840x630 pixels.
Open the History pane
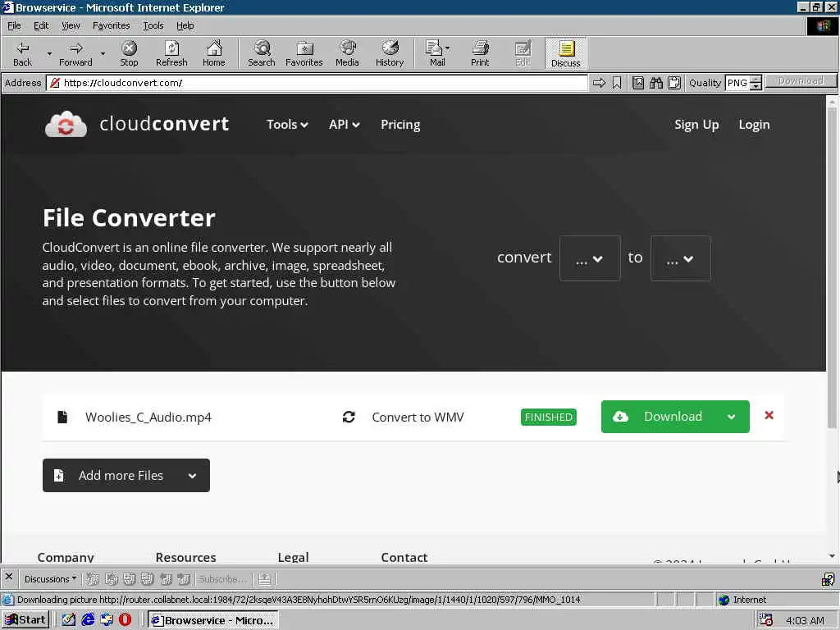point(390,53)
